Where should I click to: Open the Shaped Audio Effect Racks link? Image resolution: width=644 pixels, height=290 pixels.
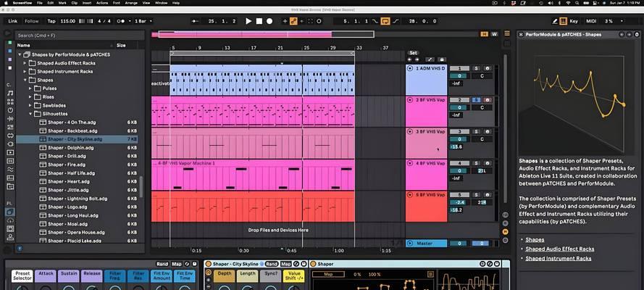coord(560,249)
